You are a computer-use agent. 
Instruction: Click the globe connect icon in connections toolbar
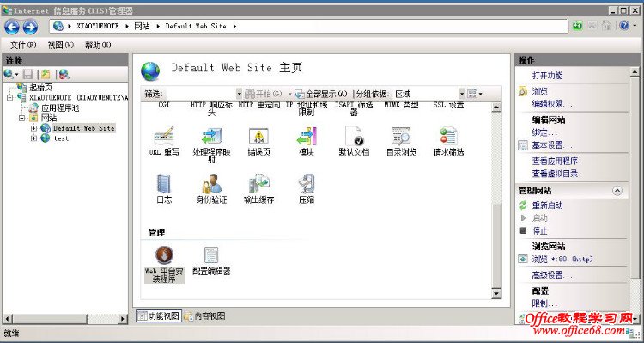pyautogui.click(x=9, y=74)
